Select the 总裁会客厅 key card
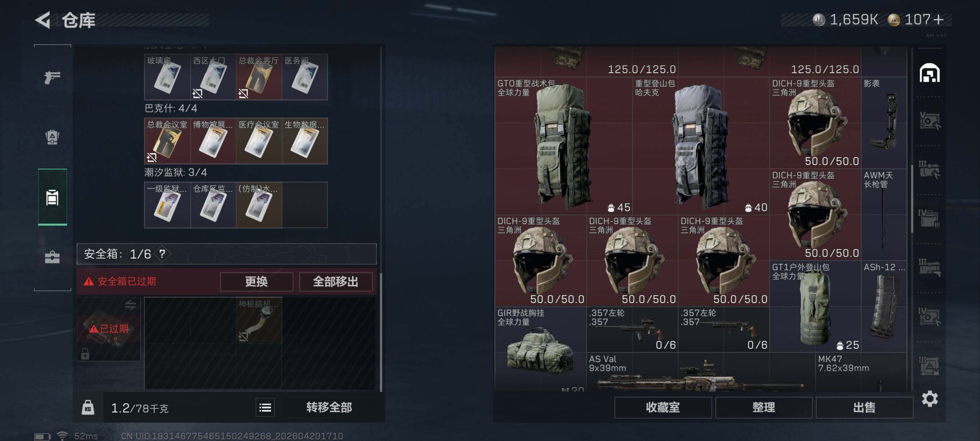 (259, 77)
